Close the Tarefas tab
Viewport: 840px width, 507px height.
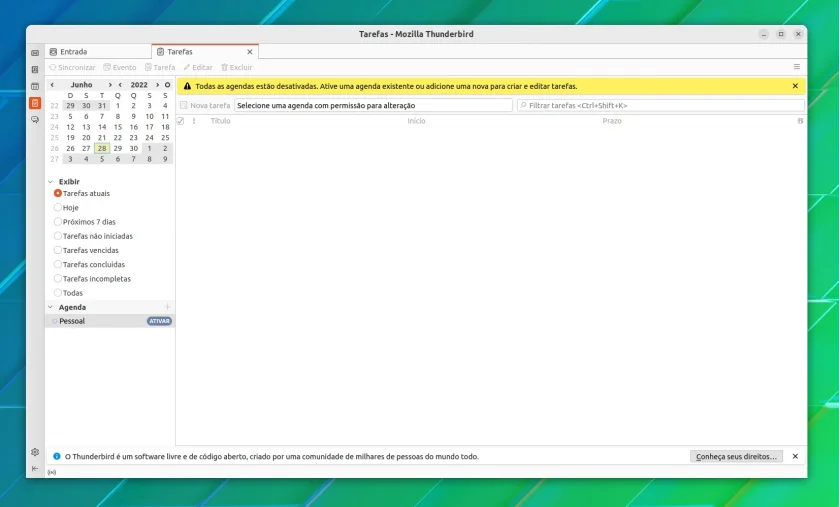tap(250, 52)
